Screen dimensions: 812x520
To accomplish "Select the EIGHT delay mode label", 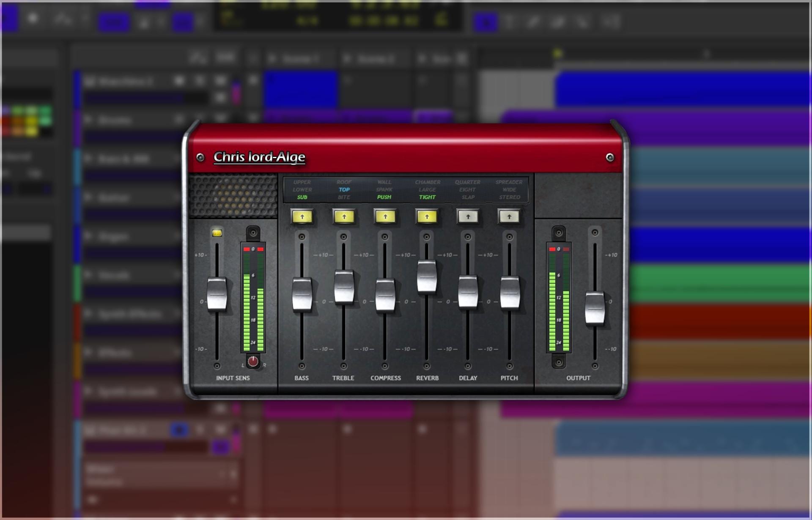I will 467,189.
